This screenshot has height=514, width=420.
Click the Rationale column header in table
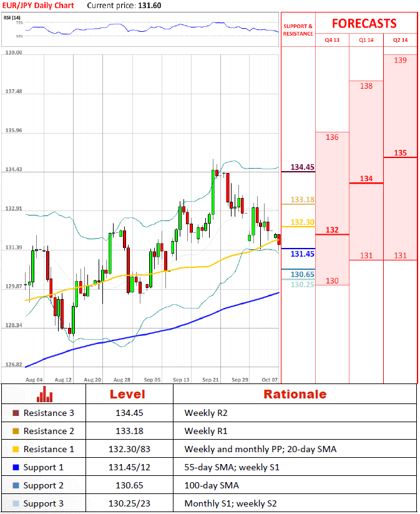[295, 394]
